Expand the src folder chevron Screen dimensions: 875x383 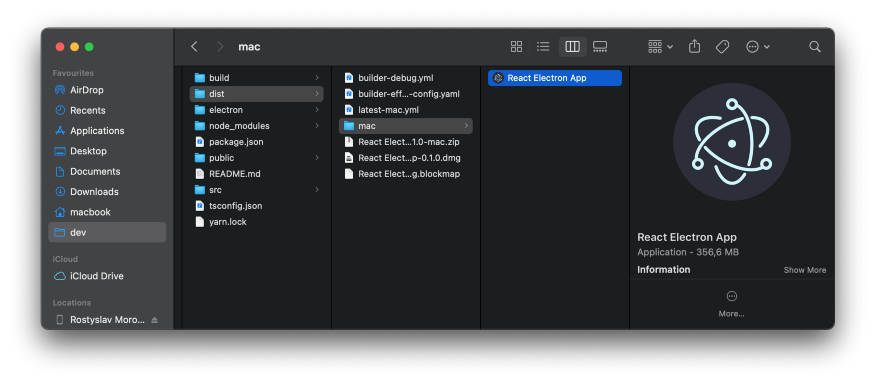coord(317,190)
